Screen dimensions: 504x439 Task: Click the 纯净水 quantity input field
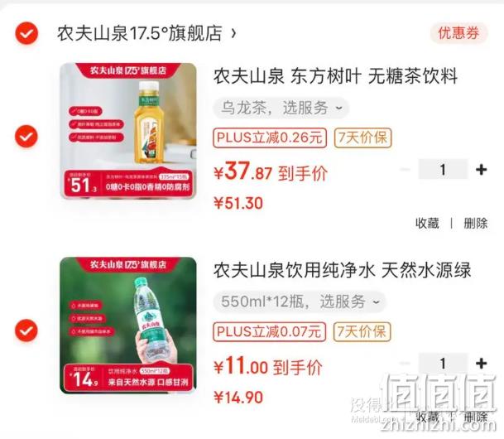click(443, 363)
